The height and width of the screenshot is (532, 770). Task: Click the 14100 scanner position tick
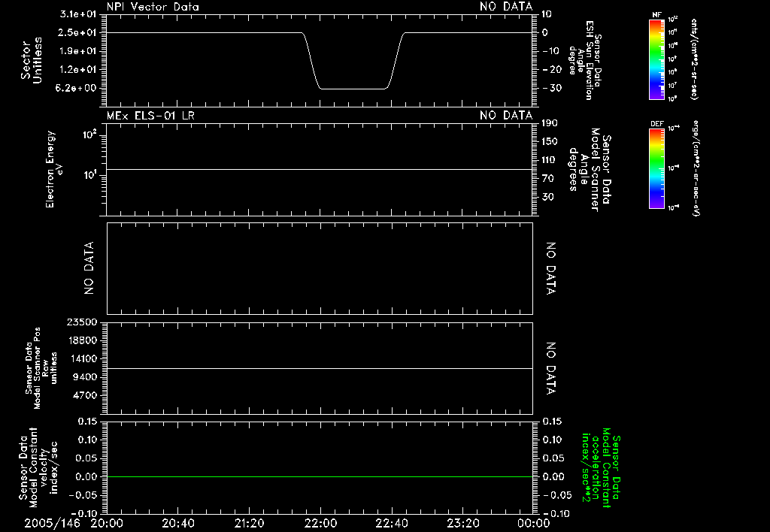coord(82,358)
